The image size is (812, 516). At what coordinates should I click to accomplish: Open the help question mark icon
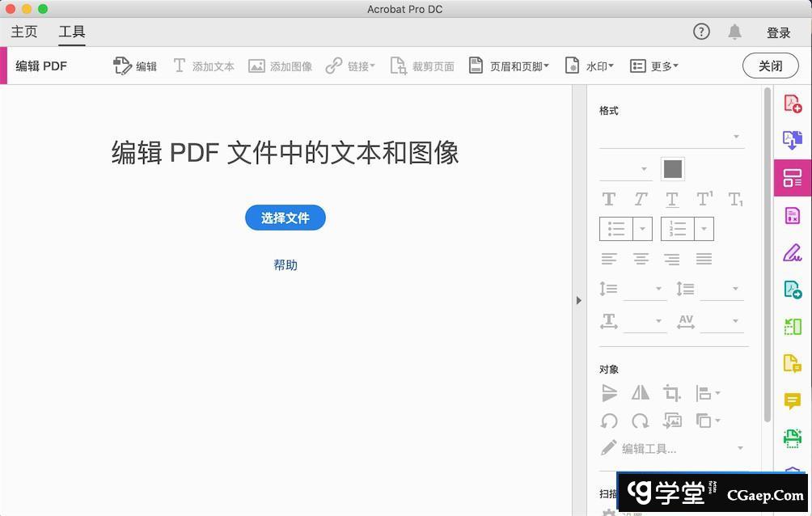point(701,32)
